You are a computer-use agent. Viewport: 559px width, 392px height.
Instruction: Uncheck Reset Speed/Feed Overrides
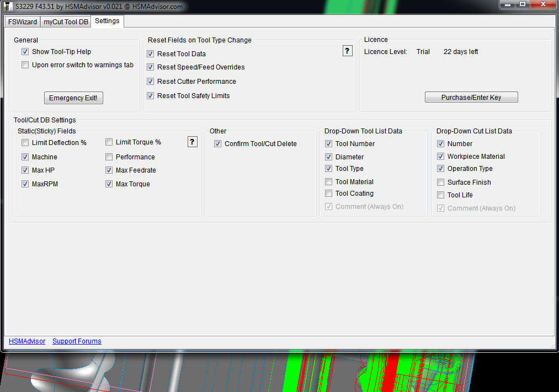(151, 67)
